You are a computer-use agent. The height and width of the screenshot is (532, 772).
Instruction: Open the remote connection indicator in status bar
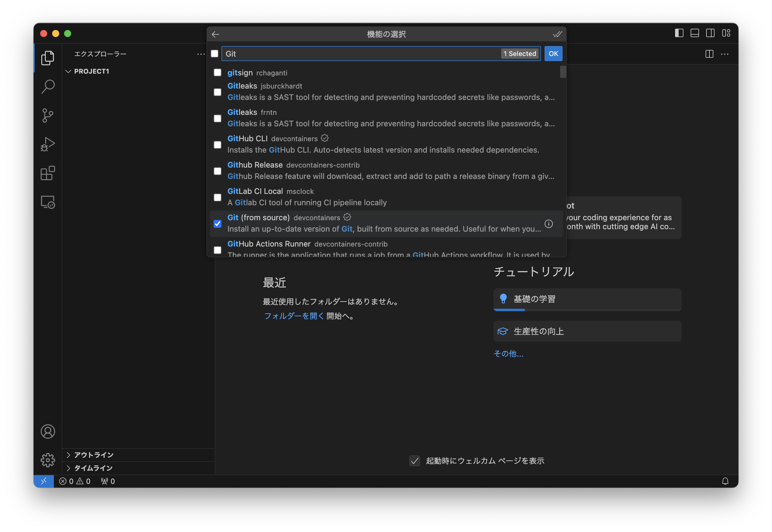(x=44, y=481)
